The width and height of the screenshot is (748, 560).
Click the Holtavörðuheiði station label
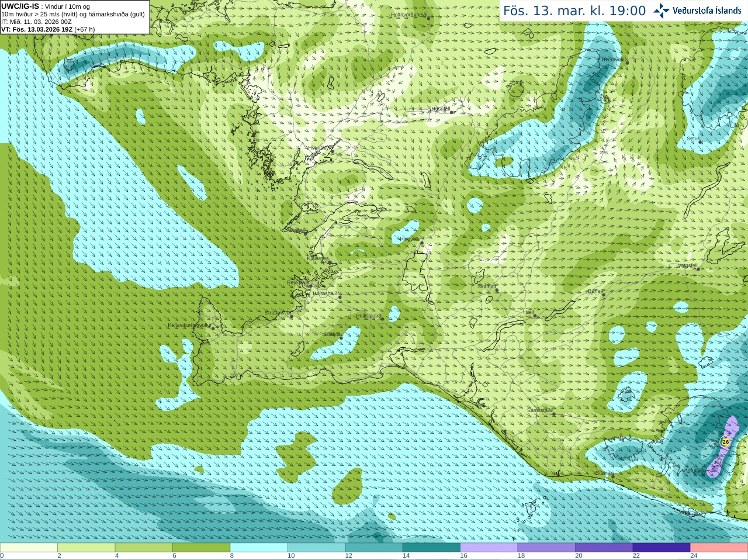(409, 15)
